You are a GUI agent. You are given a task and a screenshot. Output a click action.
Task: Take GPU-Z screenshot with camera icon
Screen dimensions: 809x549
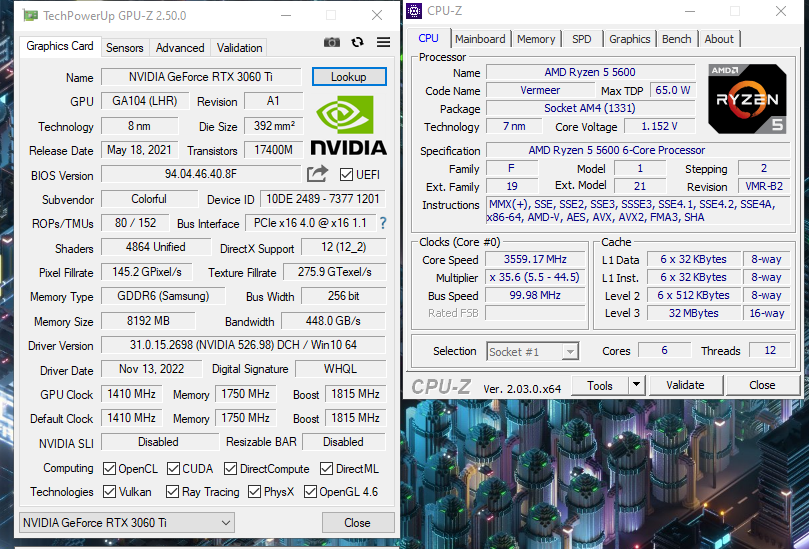click(332, 42)
